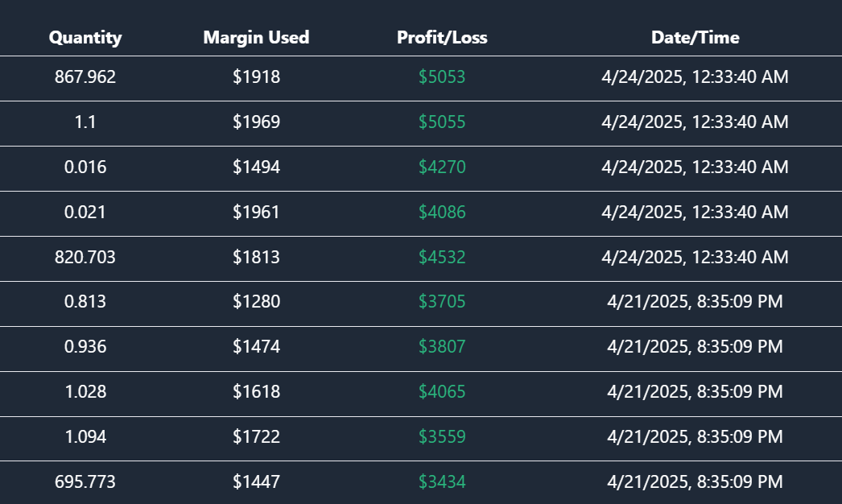
Task: Click the Quantity column header
Action: (x=85, y=37)
